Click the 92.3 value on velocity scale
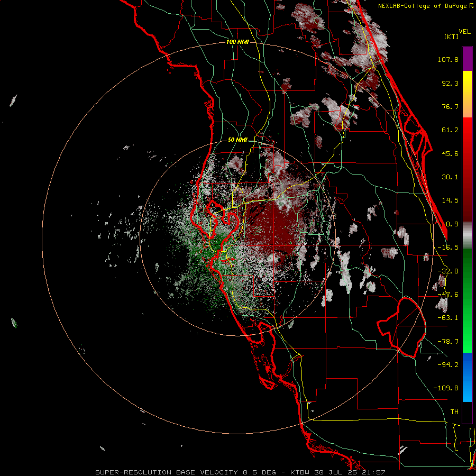This screenshot has width=476, height=476. pyautogui.click(x=450, y=83)
